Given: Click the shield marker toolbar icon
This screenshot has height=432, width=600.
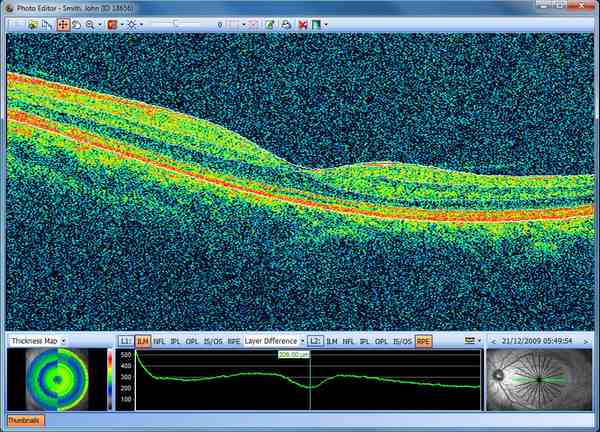Looking at the screenshot, I should click(220, 25).
